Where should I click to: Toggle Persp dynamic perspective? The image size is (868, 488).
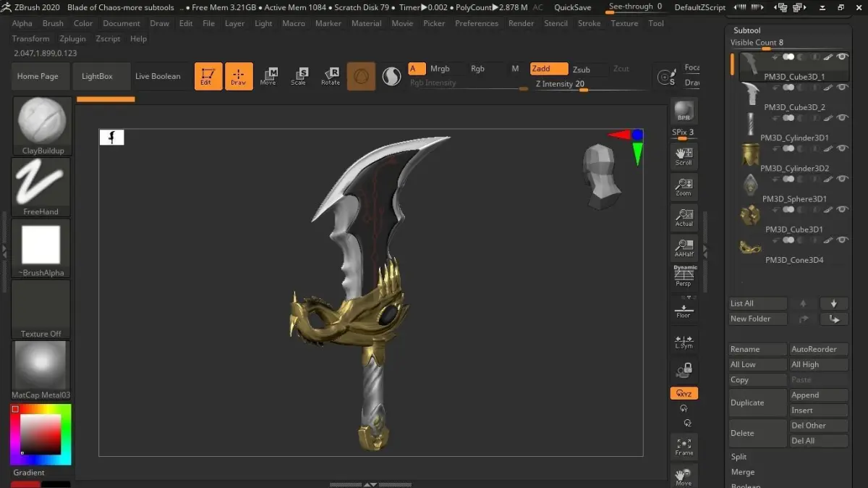coord(684,277)
